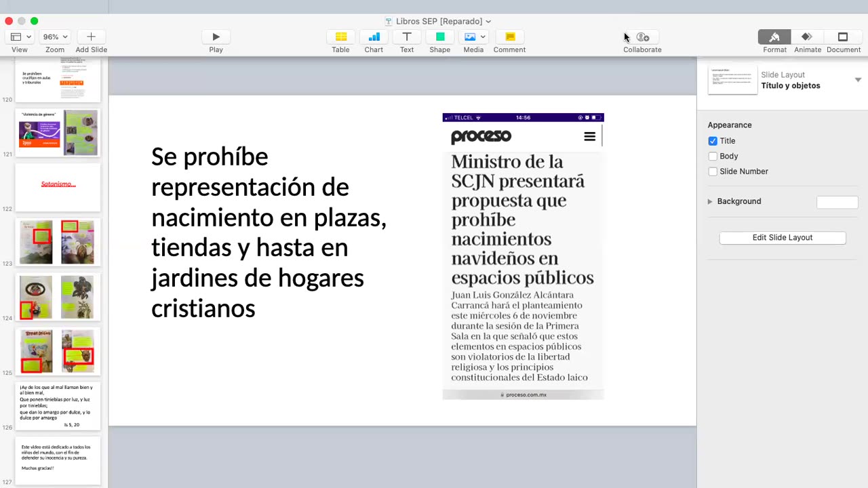Select slide 123 thumbnail in navigator
The image size is (868, 488).
click(58, 242)
